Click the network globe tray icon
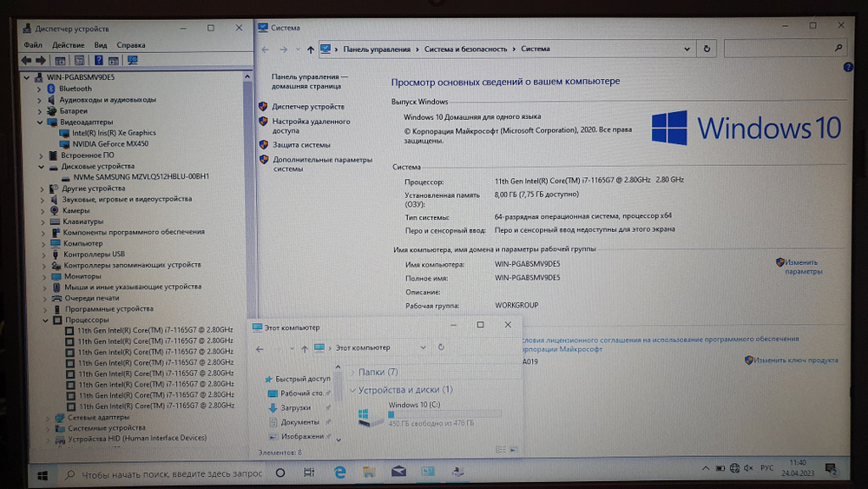 [x=734, y=468]
